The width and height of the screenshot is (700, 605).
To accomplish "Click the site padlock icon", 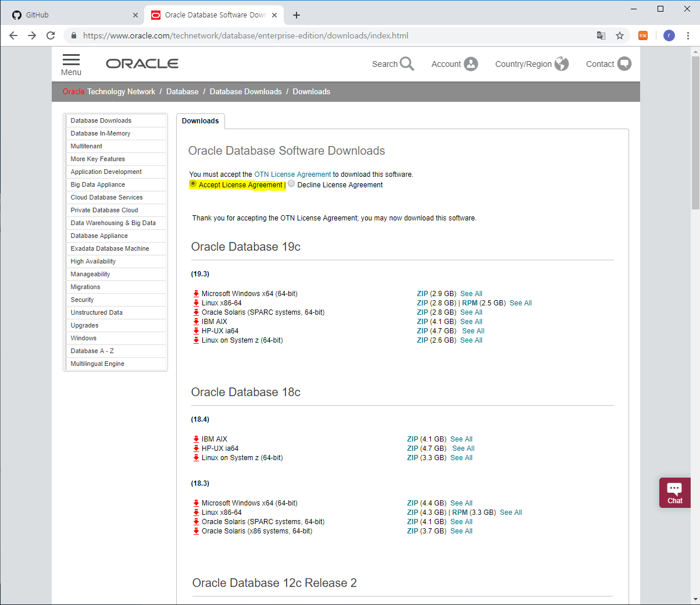I will (73, 35).
